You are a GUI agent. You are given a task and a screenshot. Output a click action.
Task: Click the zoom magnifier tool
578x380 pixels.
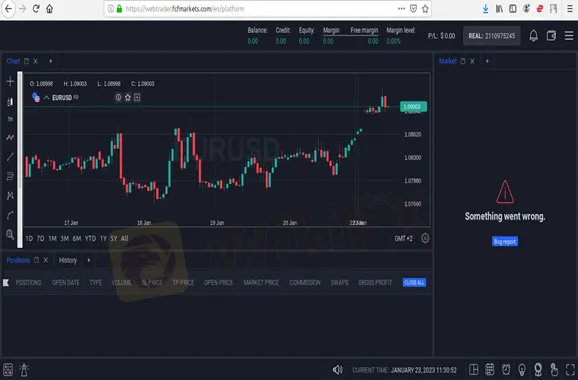[10, 234]
